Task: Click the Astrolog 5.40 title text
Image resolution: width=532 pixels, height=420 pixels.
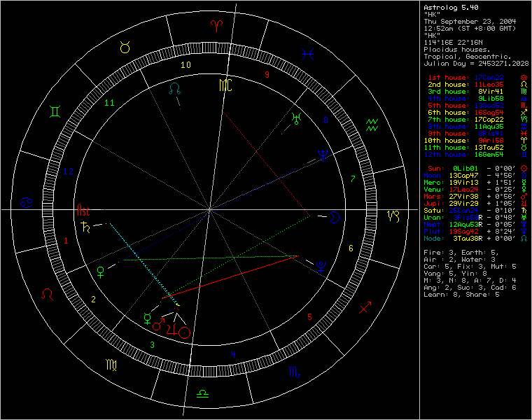Action: click(451, 8)
